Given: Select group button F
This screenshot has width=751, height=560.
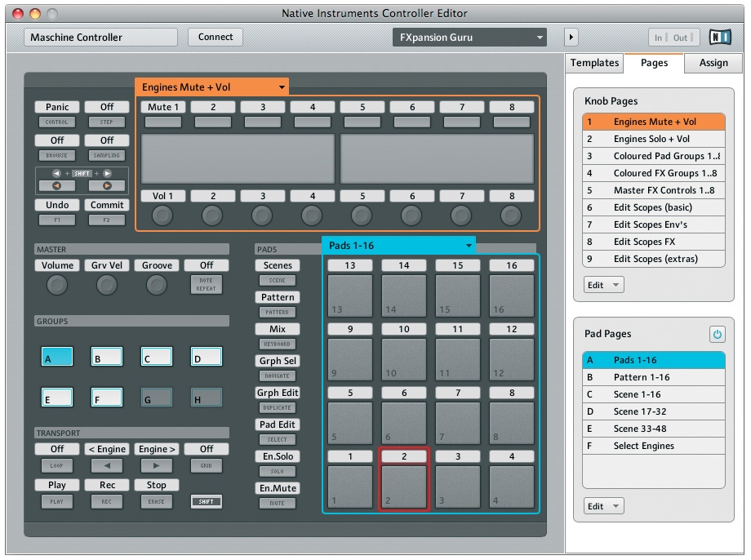Looking at the screenshot, I should click(x=107, y=398).
